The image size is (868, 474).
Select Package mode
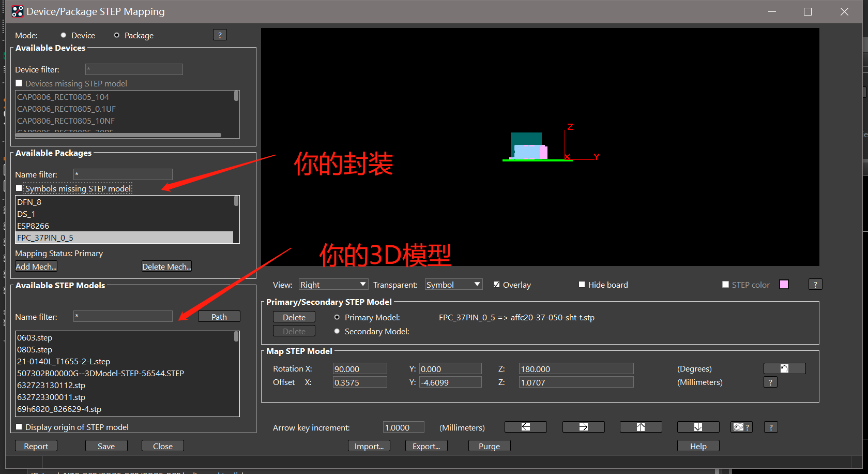(117, 35)
